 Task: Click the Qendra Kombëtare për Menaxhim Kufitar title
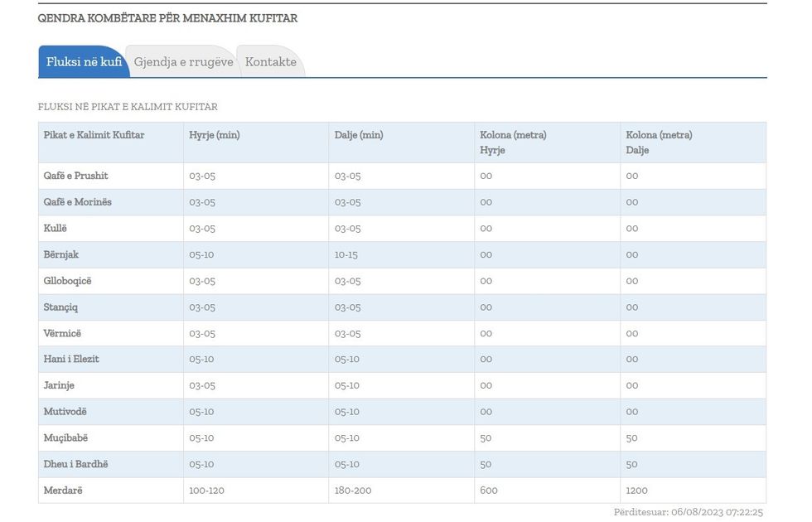[167, 18]
